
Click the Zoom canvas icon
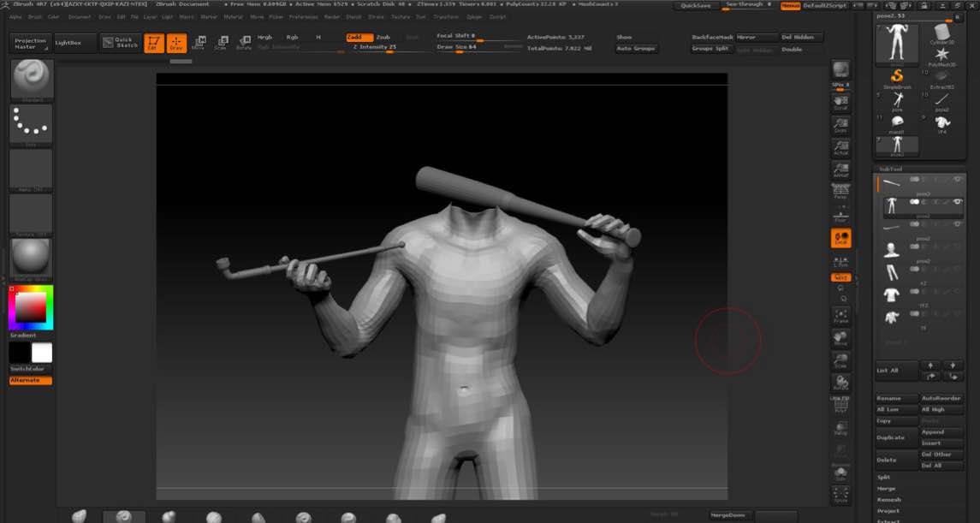[840, 125]
